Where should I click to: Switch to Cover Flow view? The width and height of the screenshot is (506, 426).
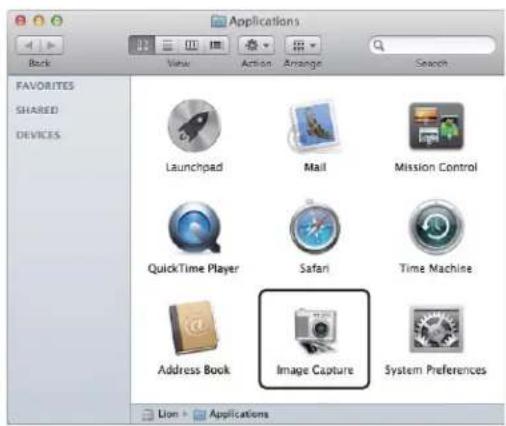tap(216, 45)
